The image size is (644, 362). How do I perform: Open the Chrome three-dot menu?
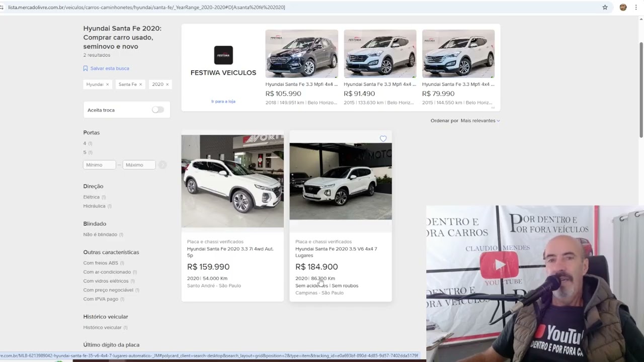tap(636, 8)
